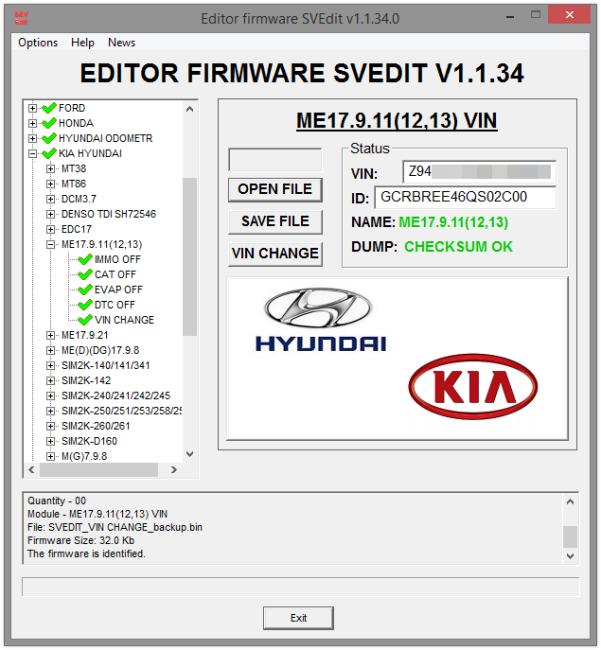601x650 pixels.
Task: Click the KIA logo image
Action: [473, 387]
